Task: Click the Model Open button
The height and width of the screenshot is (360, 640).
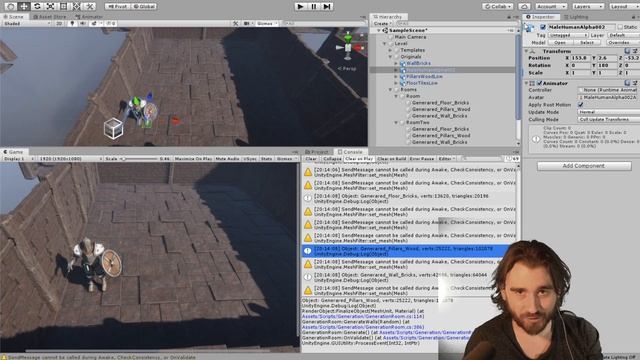Action: 560,42
